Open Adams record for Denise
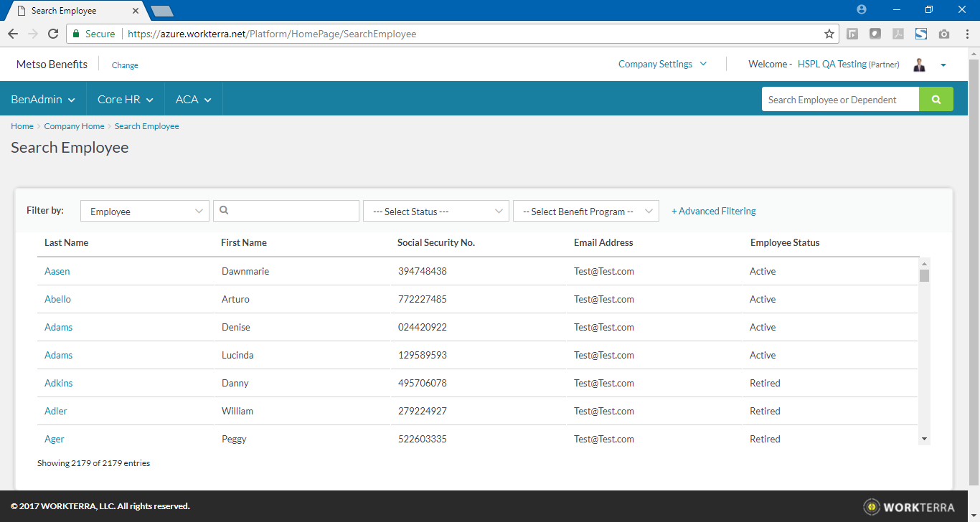980x522 pixels. click(x=58, y=327)
